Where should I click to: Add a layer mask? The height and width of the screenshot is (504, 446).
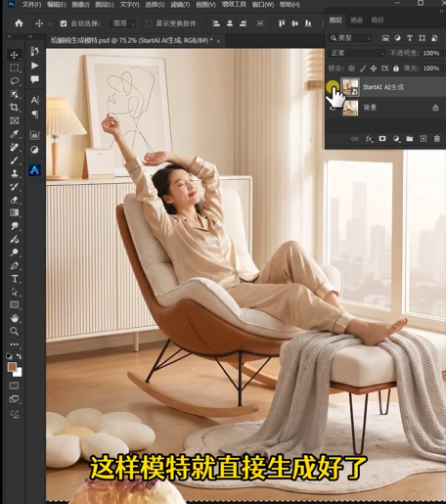coord(382,139)
